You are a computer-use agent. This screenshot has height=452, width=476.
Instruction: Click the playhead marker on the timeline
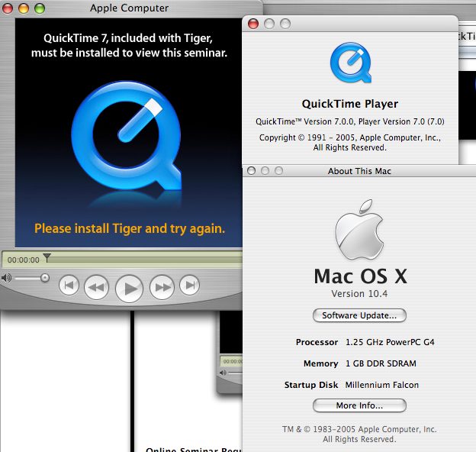[47, 257]
